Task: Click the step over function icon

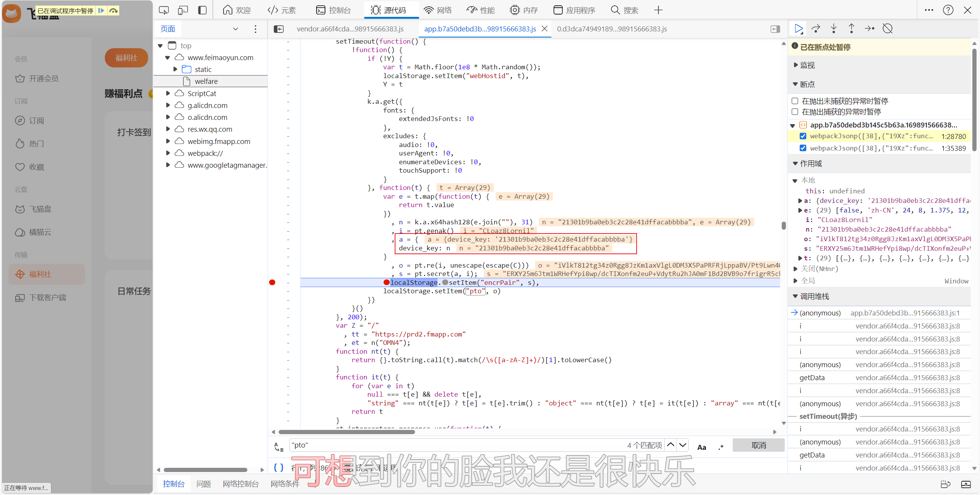Action: (x=816, y=29)
